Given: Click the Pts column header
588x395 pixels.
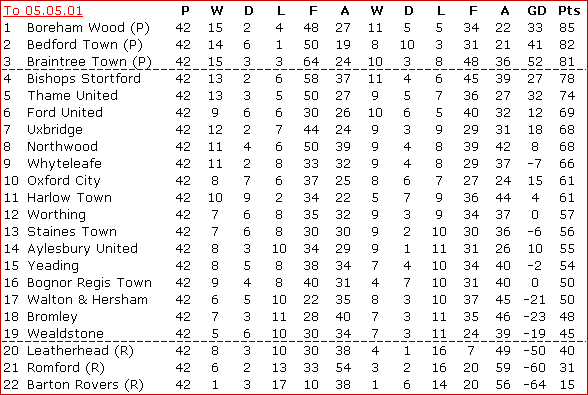Looking at the screenshot, I should point(569,11).
